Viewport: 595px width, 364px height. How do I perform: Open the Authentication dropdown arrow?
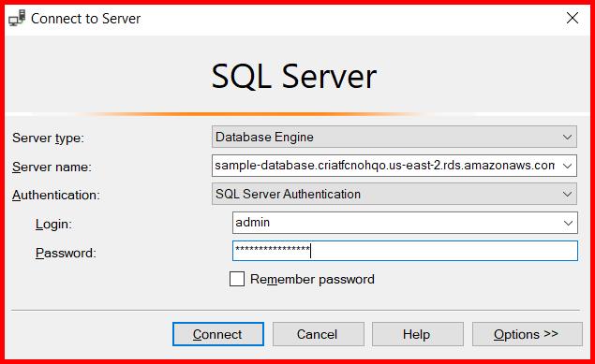pyautogui.click(x=567, y=195)
